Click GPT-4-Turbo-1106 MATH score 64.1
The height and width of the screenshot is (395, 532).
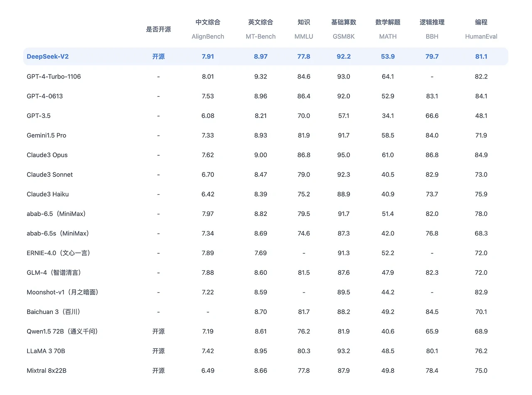(x=388, y=76)
